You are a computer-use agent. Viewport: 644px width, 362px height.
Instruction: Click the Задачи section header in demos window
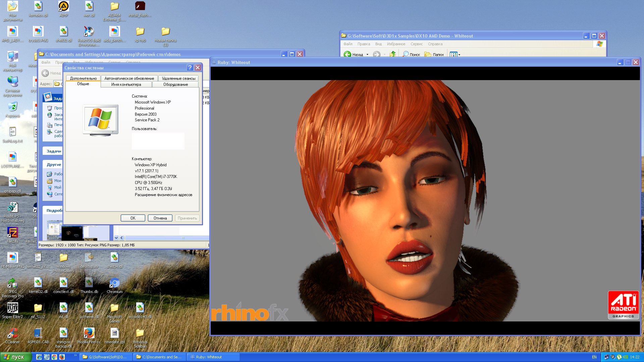[53, 151]
